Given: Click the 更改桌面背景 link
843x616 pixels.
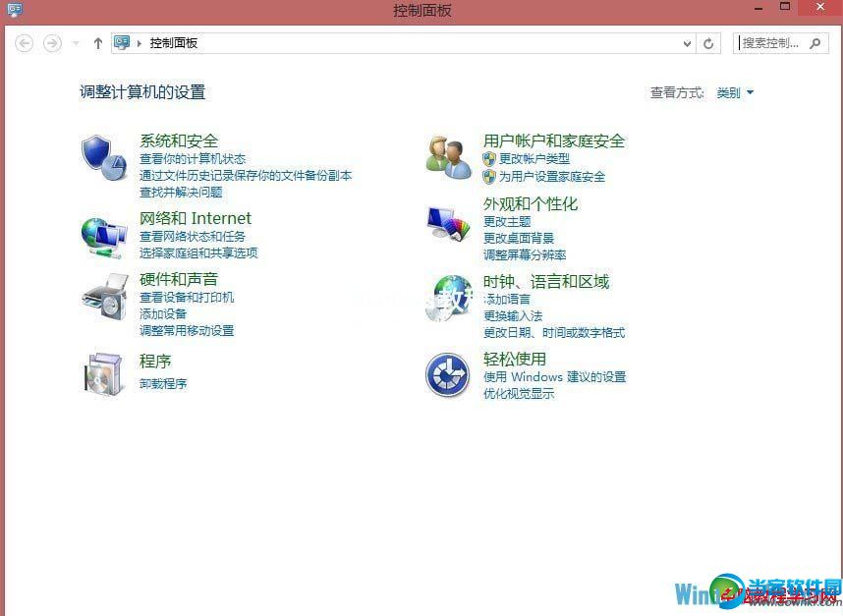Looking at the screenshot, I should [518, 238].
